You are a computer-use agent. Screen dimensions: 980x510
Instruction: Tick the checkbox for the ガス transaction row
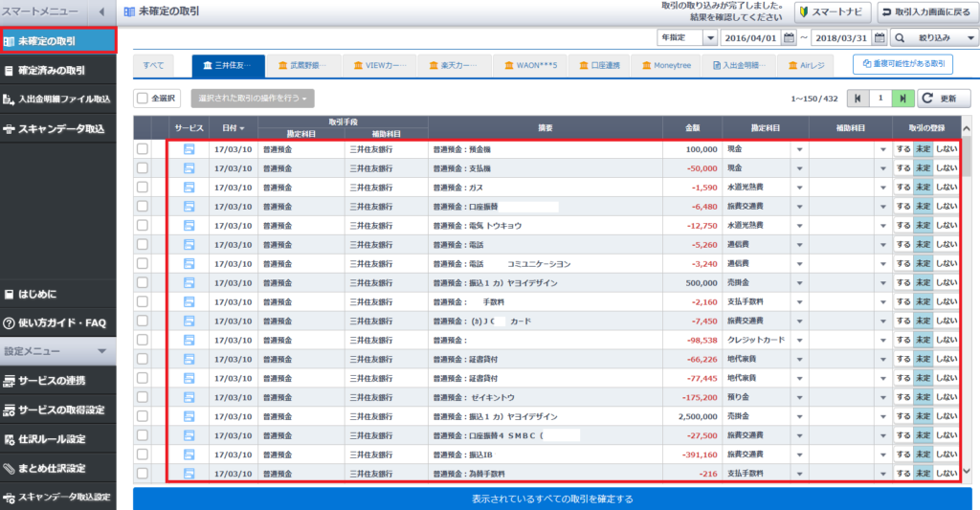(x=143, y=188)
